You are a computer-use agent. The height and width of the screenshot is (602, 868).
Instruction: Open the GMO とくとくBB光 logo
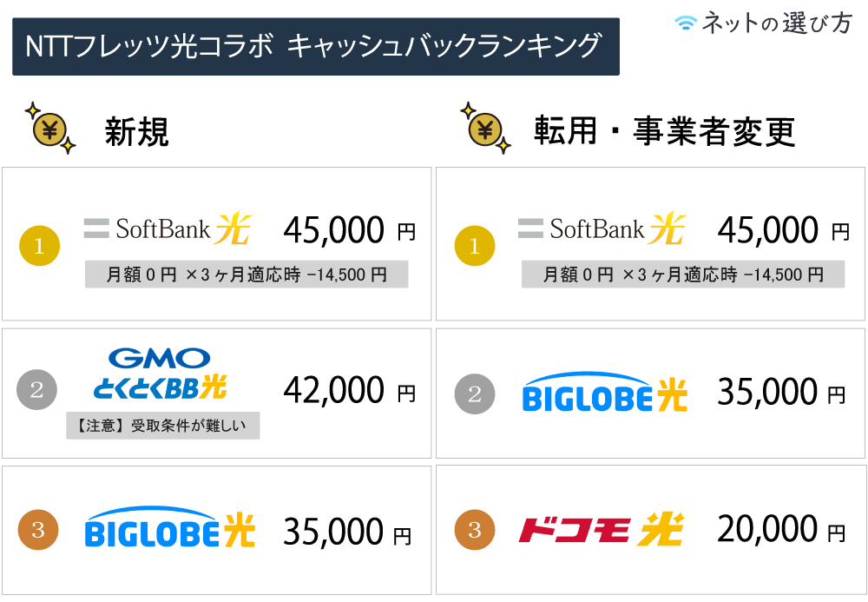coord(160,374)
